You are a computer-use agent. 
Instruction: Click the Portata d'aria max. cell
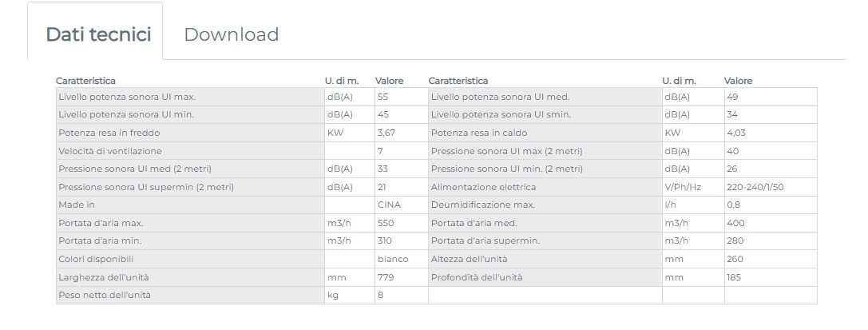[x=190, y=223]
